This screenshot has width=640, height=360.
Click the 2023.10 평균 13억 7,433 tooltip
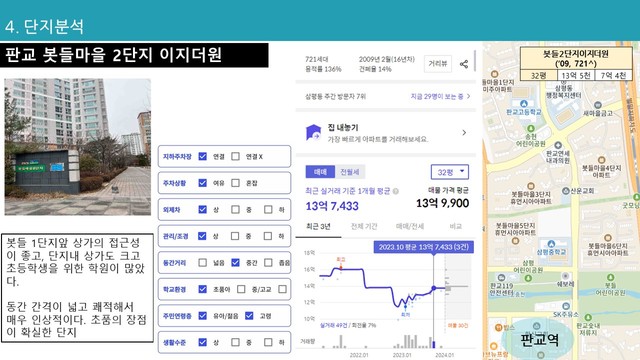pyautogui.click(x=424, y=247)
